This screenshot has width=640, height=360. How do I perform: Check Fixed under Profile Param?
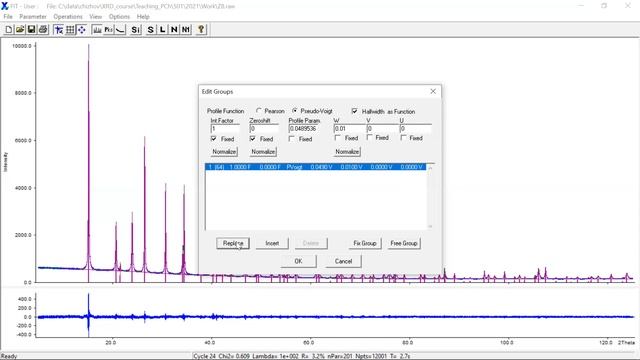[291, 139]
